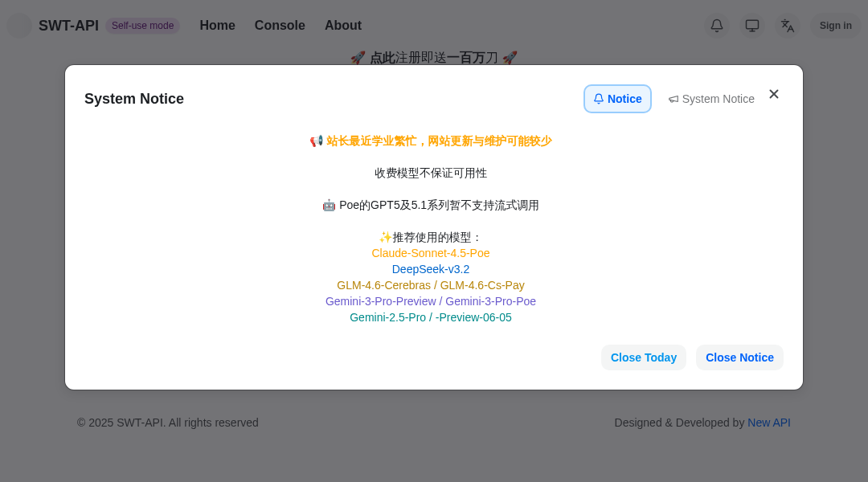Click the robot emoji in the GPT5 notice line
Image resolution: width=868 pixels, height=482 pixels.
point(328,205)
